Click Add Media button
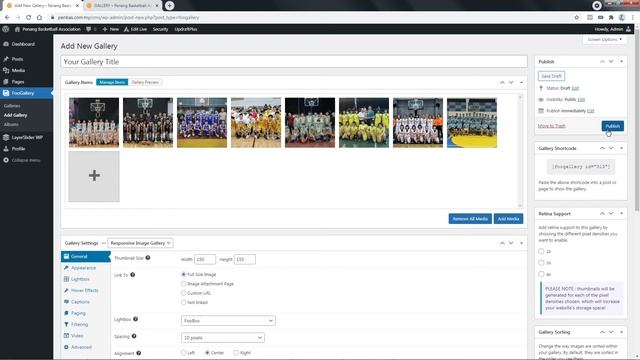Viewport: 640px width, 360px height. pos(508,219)
